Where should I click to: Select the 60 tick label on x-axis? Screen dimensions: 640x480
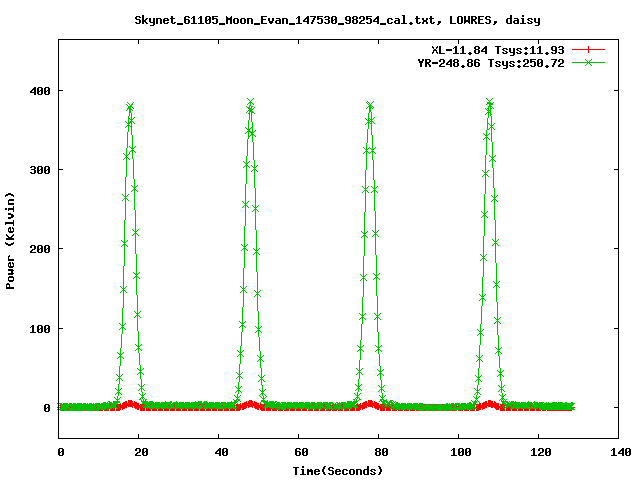(299, 452)
